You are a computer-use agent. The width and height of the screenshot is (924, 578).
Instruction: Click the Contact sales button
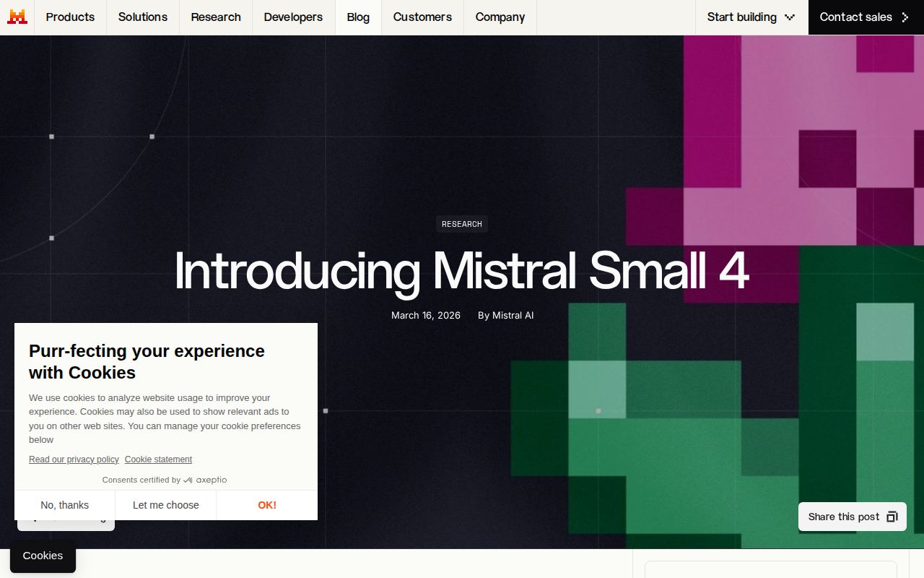[866, 17]
